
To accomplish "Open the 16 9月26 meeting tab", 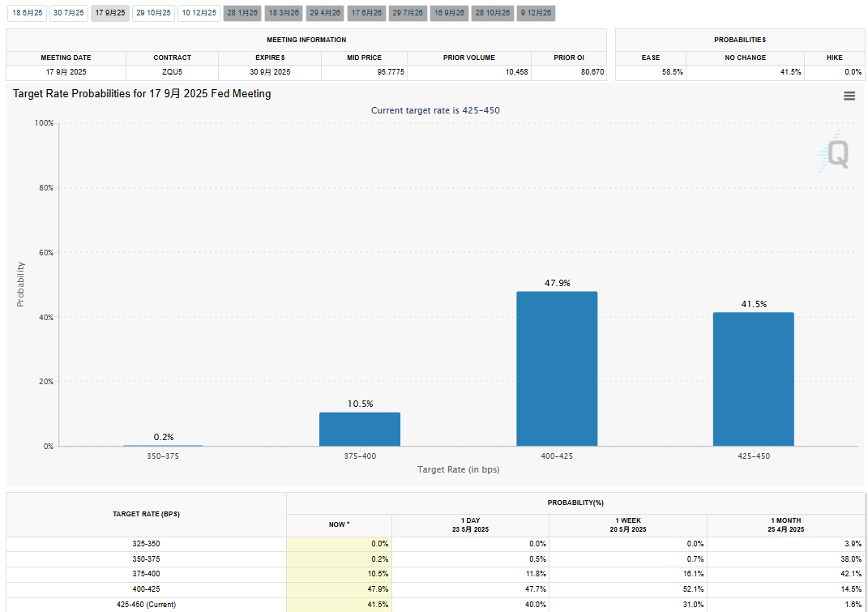I will tap(449, 13).
